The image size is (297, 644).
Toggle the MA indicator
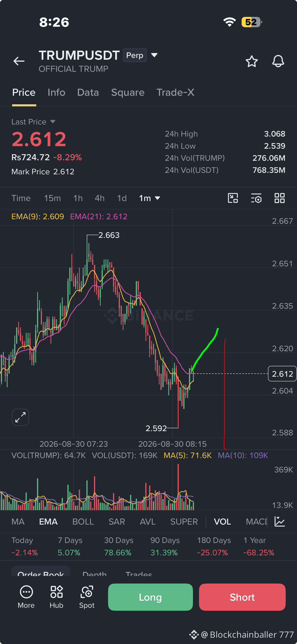click(x=18, y=521)
